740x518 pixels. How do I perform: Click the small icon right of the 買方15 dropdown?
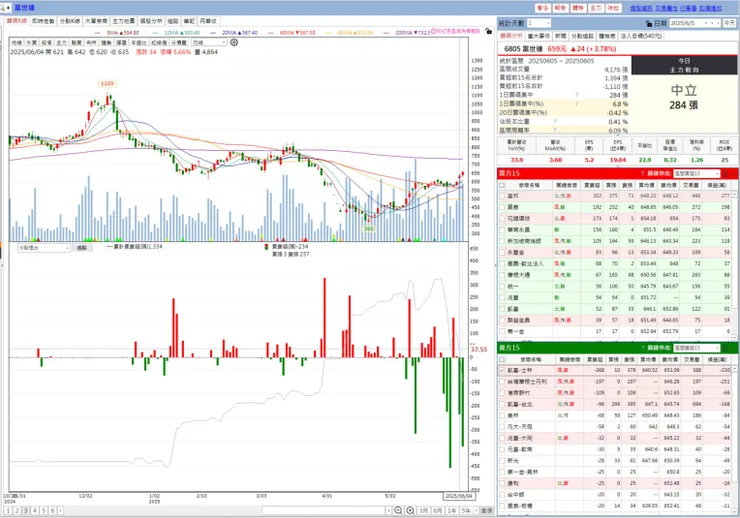726,174
